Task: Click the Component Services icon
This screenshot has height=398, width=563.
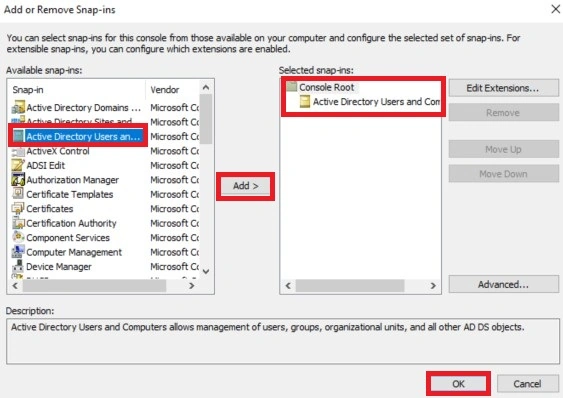Action: [x=18, y=237]
